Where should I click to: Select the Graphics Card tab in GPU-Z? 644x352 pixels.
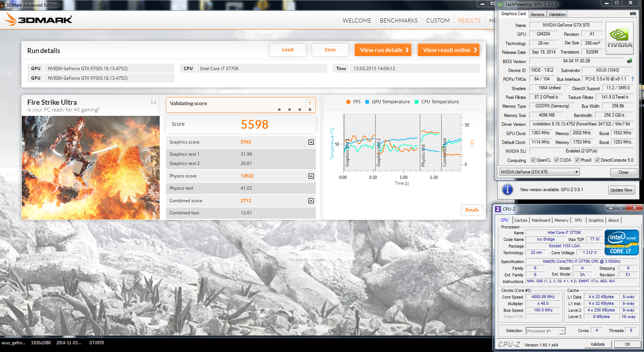[514, 14]
